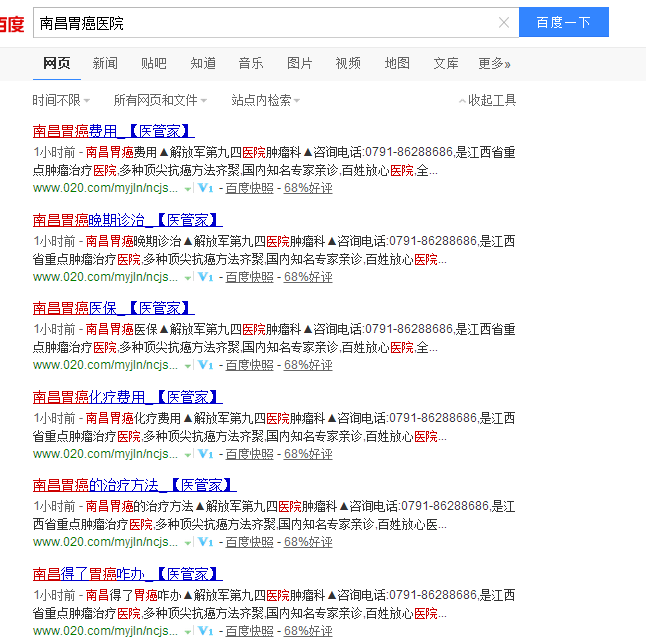Image resolution: width=646 pixels, height=641 pixels.
Task: Click 68%好评 on 南昌胃癌化疗费用 result
Action: 308,454
